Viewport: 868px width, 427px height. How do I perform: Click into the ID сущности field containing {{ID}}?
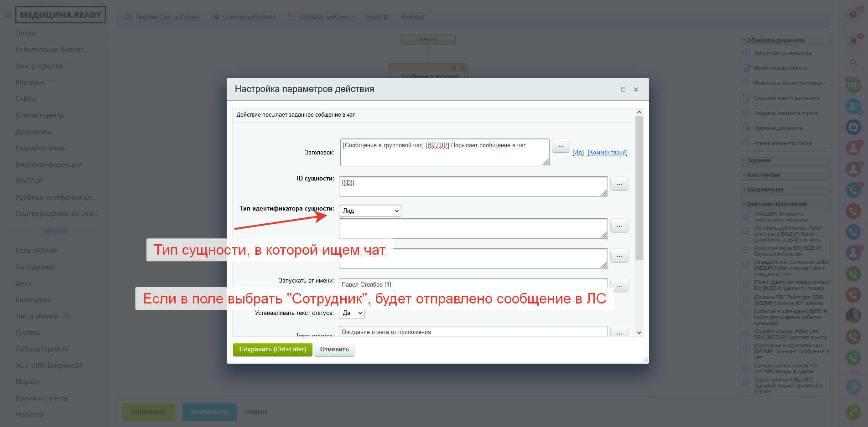tap(473, 186)
